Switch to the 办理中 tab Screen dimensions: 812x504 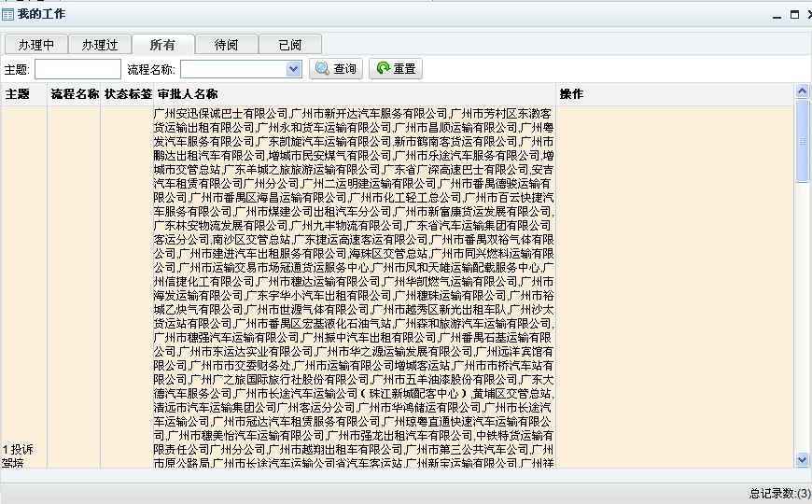[36, 45]
